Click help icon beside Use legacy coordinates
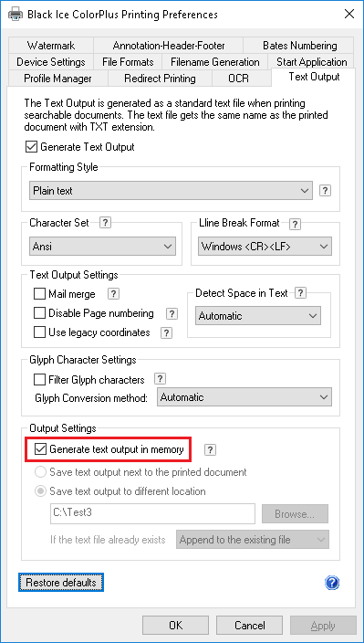364x643 pixels. (x=166, y=333)
